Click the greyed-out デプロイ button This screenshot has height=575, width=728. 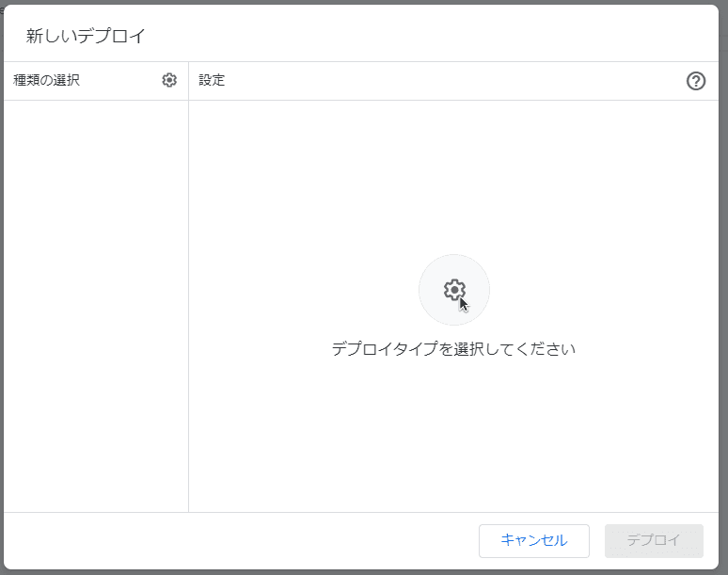(x=654, y=541)
